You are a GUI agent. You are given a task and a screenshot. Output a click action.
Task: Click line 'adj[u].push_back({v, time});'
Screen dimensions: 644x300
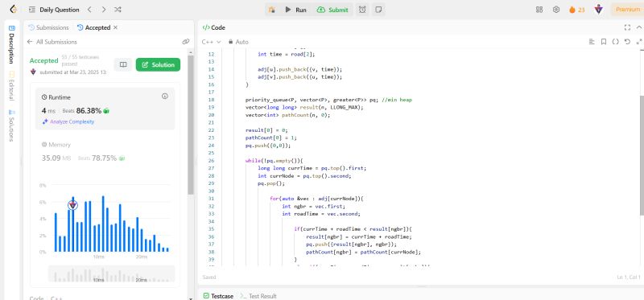(x=299, y=69)
